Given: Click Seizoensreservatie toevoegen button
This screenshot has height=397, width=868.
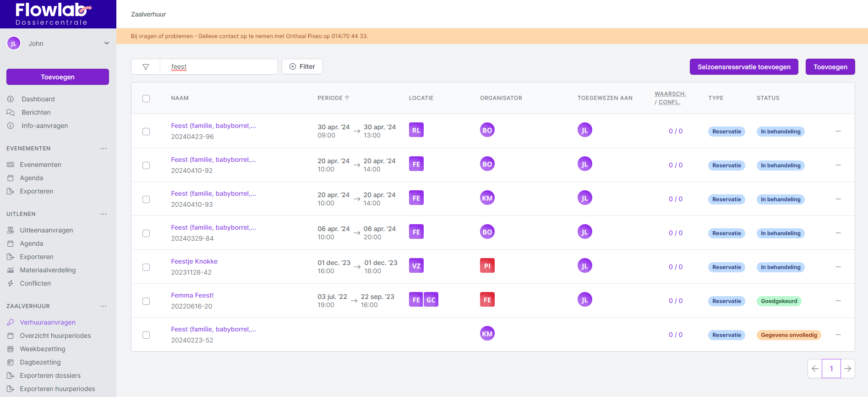Looking at the screenshot, I should [x=743, y=67].
